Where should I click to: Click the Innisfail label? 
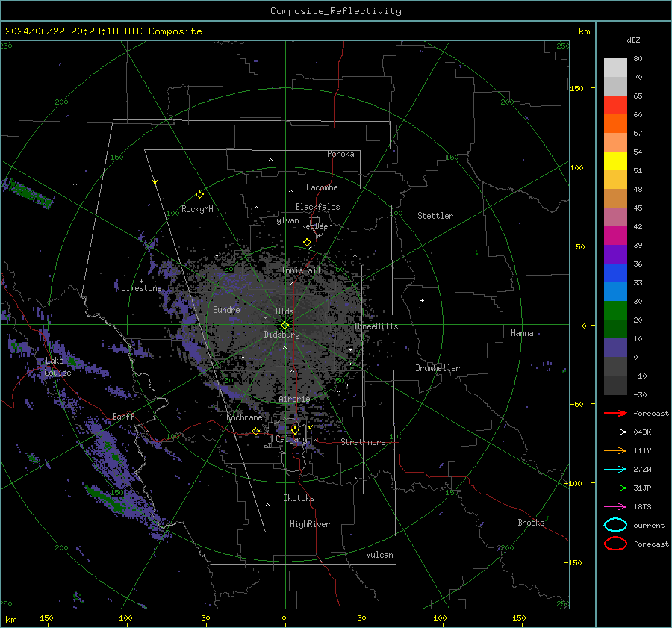[302, 270]
